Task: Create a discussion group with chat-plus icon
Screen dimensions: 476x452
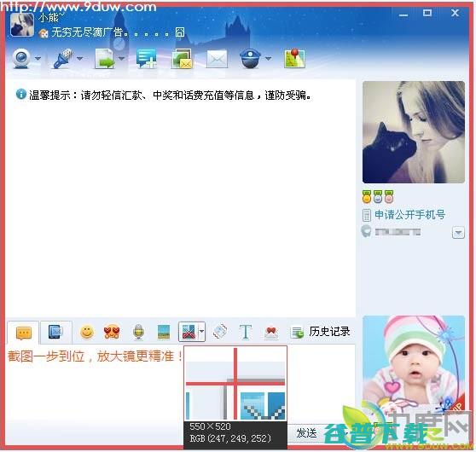Action: [147, 59]
